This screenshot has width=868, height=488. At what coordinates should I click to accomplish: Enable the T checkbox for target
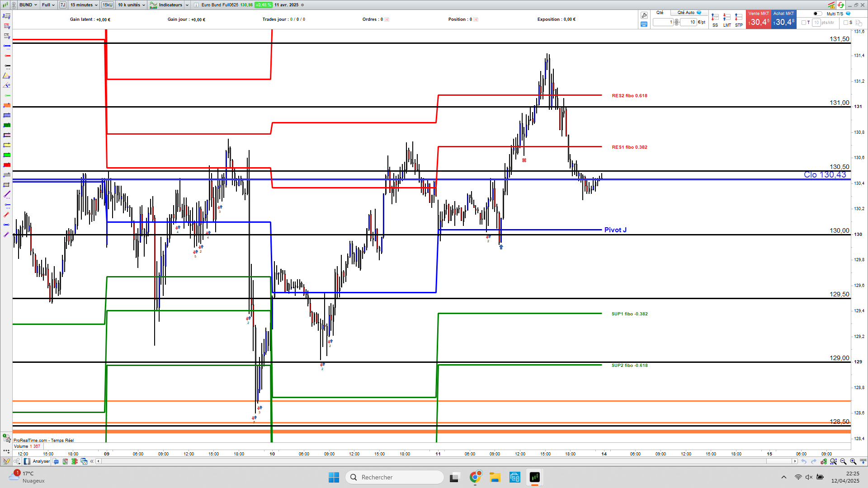point(804,23)
